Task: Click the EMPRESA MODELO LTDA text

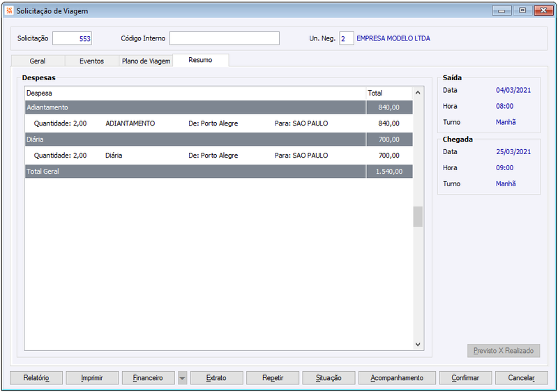Action: pos(393,38)
